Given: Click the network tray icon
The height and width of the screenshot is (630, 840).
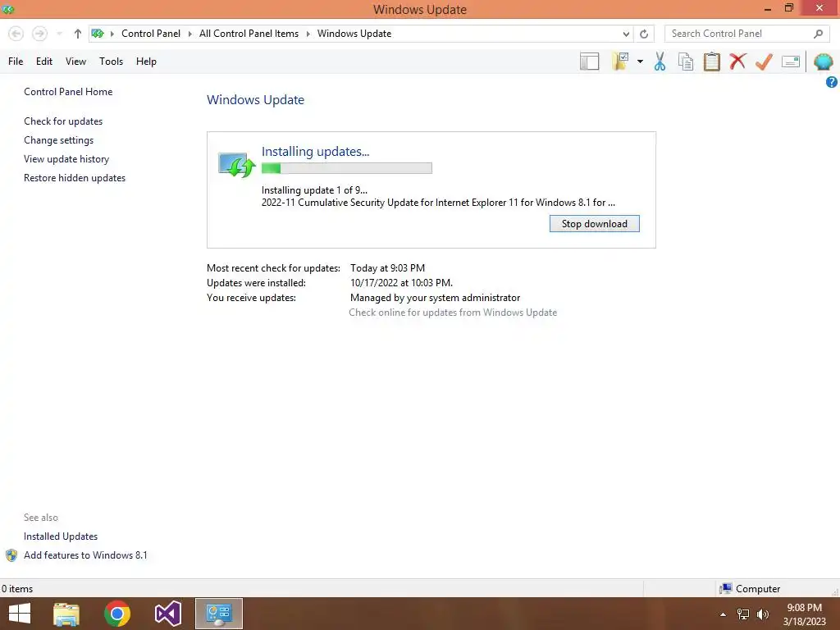Looking at the screenshot, I should [743, 614].
